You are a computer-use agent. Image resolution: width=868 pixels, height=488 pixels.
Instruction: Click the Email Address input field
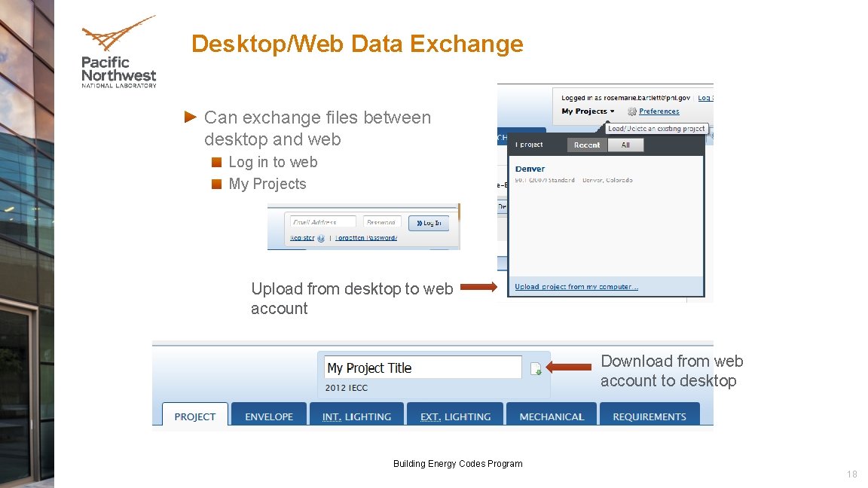[324, 221]
